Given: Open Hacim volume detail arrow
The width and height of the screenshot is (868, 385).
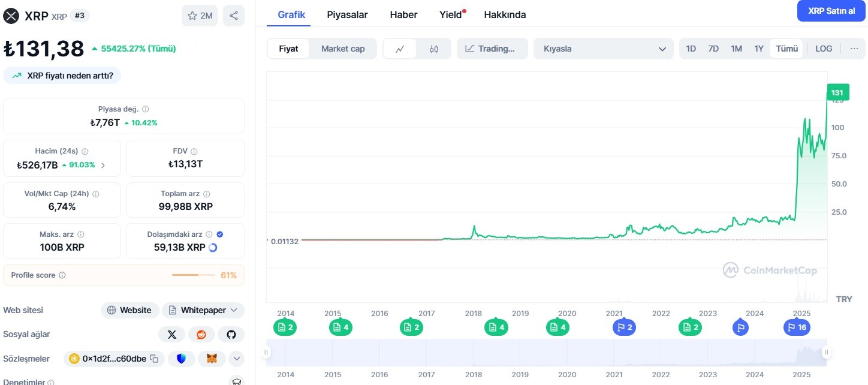Looking at the screenshot, I should click(103, 165).
